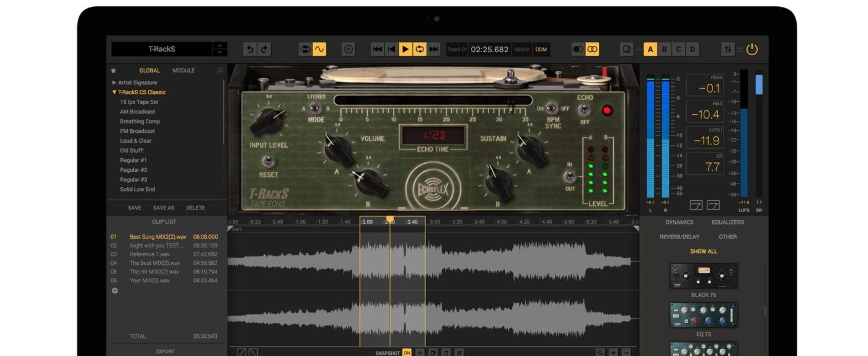Open the preset search magnifier

pyautogui.click(x=220, y=71)
